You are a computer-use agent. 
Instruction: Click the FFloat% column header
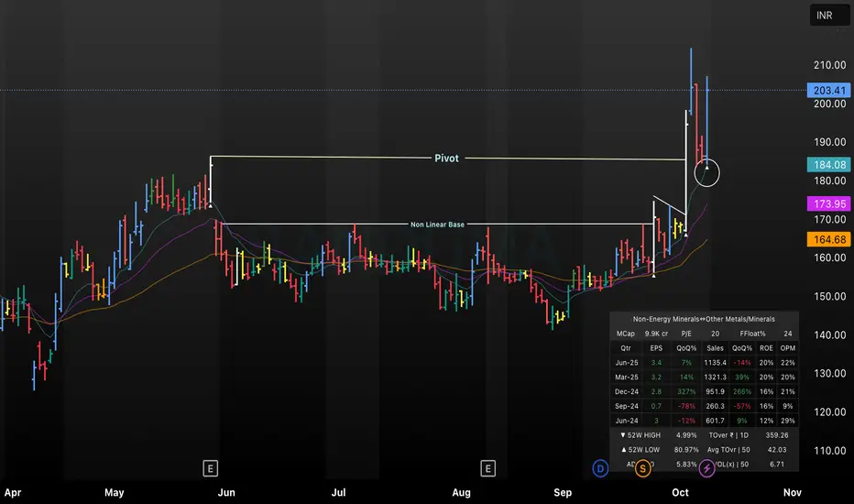tap(752, 334)
